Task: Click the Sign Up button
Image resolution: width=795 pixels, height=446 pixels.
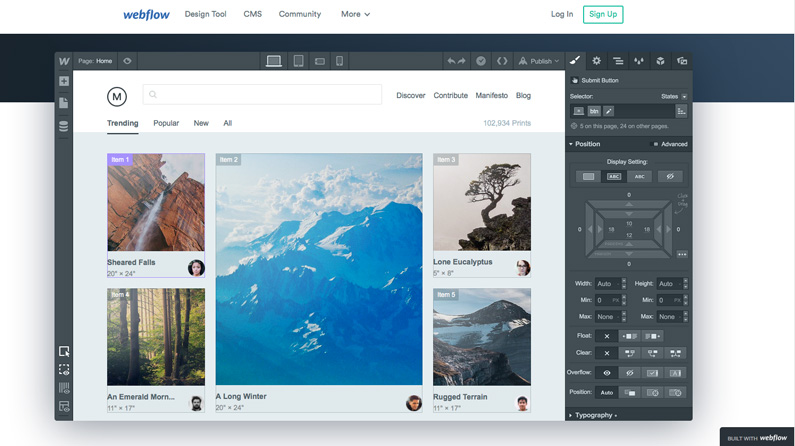Action: [603, 14]
